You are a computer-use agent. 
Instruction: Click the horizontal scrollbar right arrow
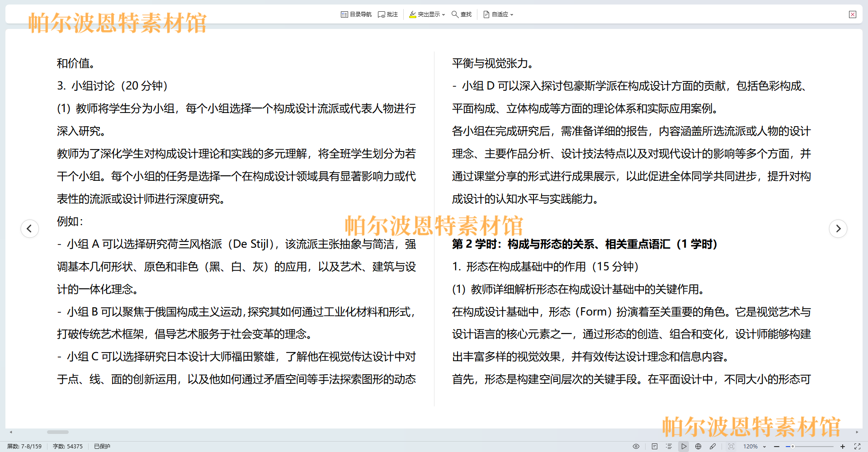[857, 432]
